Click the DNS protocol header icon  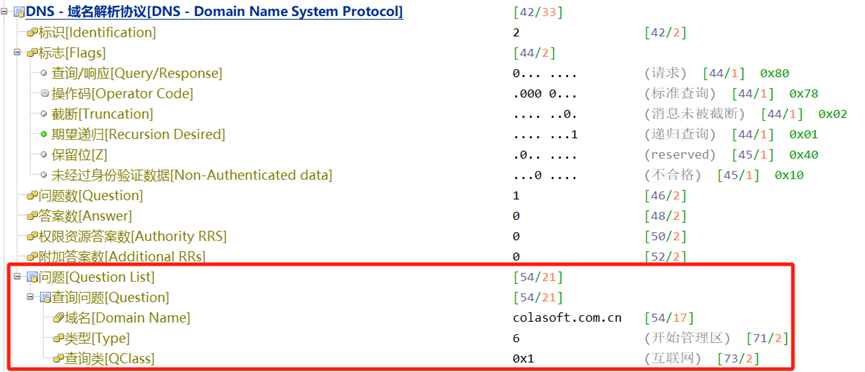tap(19, 12)
